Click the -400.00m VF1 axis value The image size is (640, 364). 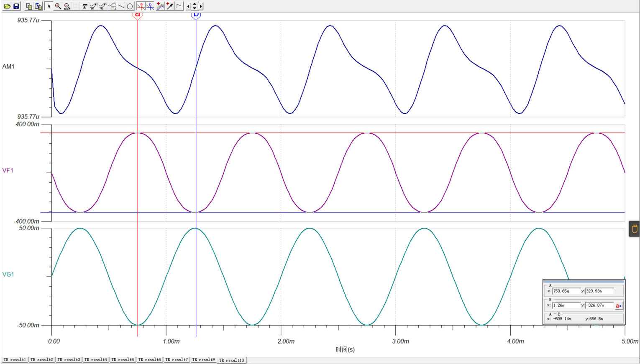(27, 221)
